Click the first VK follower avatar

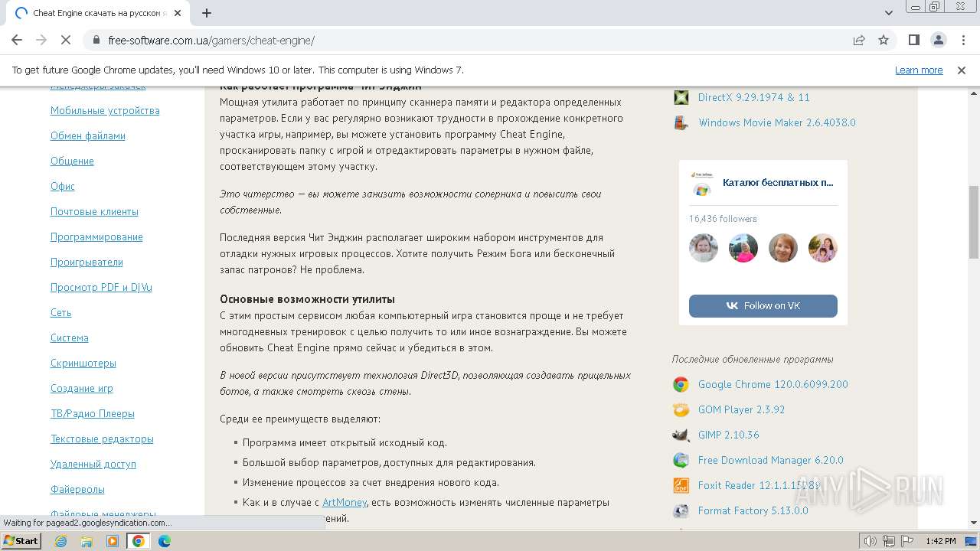704,248
